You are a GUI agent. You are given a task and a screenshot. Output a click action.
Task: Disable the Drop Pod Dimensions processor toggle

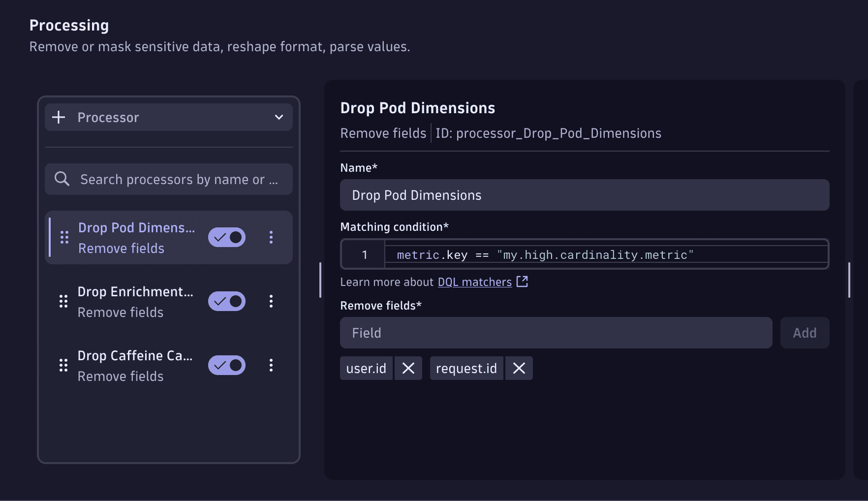click(x=226, y=237)
